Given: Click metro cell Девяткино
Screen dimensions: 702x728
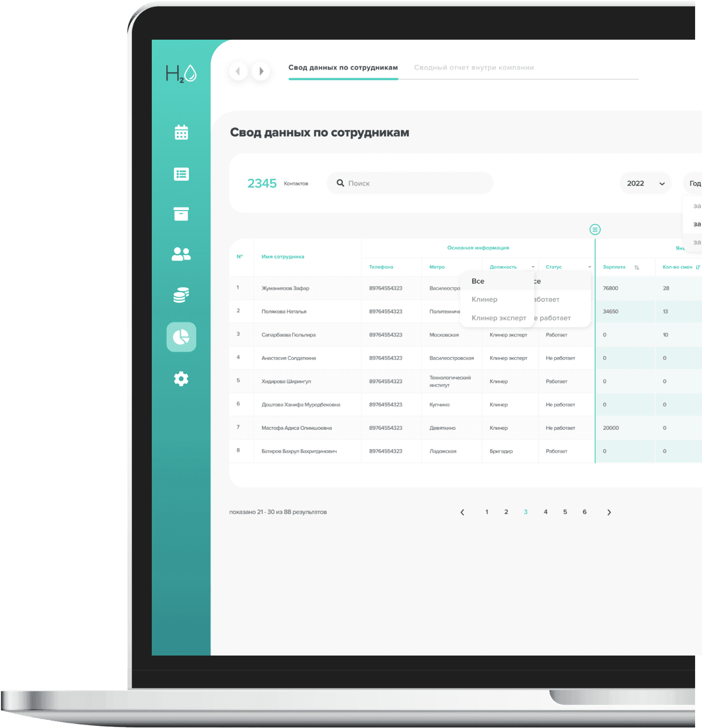Looking at the screenshot, I should [442, 428].
